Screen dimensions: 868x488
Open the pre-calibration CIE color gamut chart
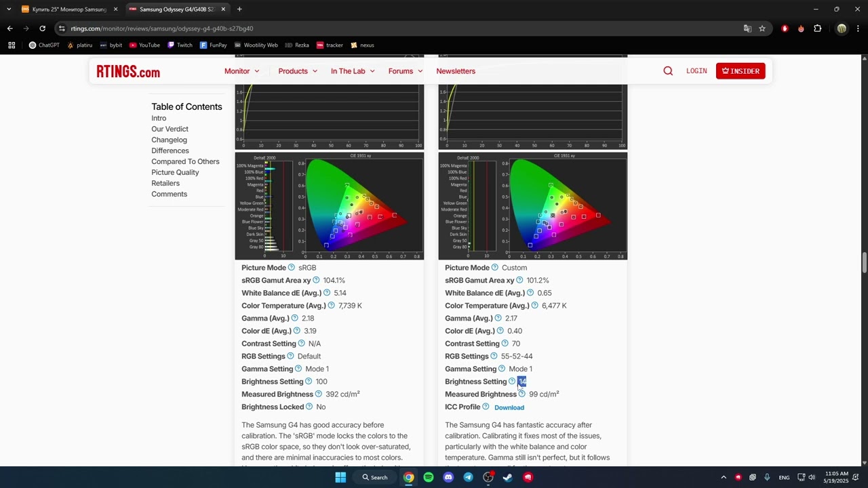click(x=330, y=206)
